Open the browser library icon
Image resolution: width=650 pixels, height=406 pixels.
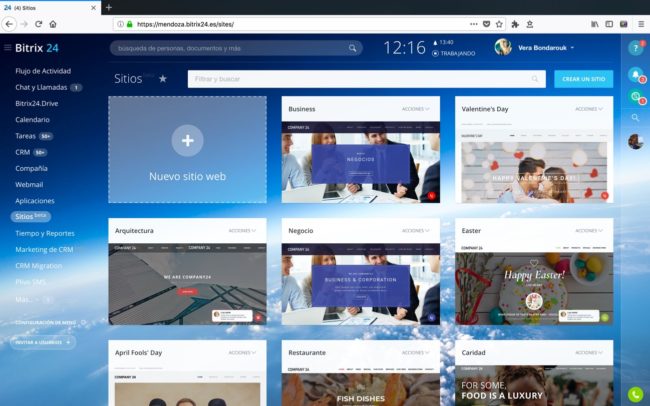point(594,24)
